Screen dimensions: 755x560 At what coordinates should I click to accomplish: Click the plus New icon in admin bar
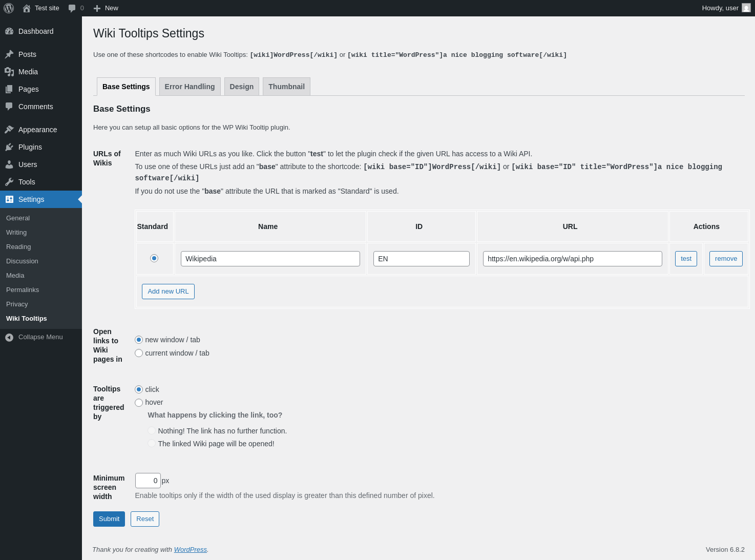[97, 8]
